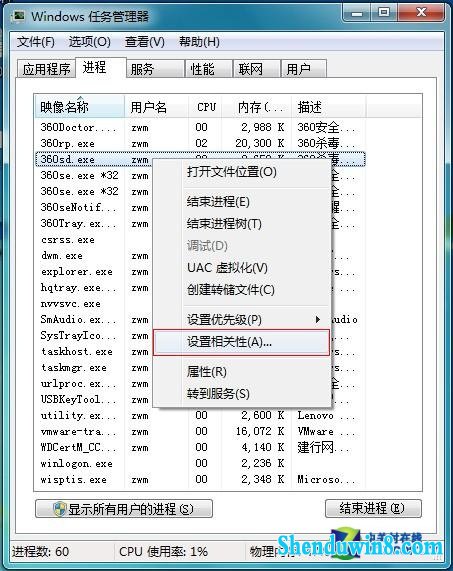Open the 帮助(H) menu
Viewport: 453px width, 571px height.
199,42
